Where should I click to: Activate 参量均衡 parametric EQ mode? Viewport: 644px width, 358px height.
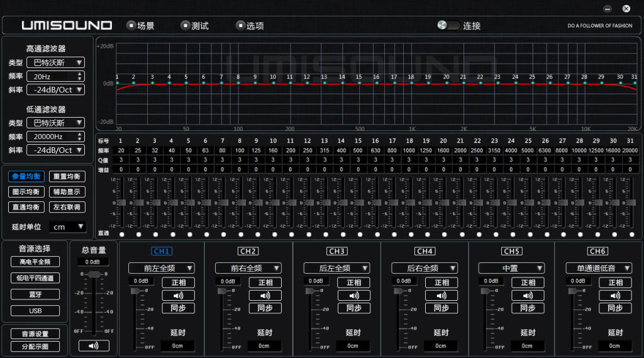pos(26,177)
